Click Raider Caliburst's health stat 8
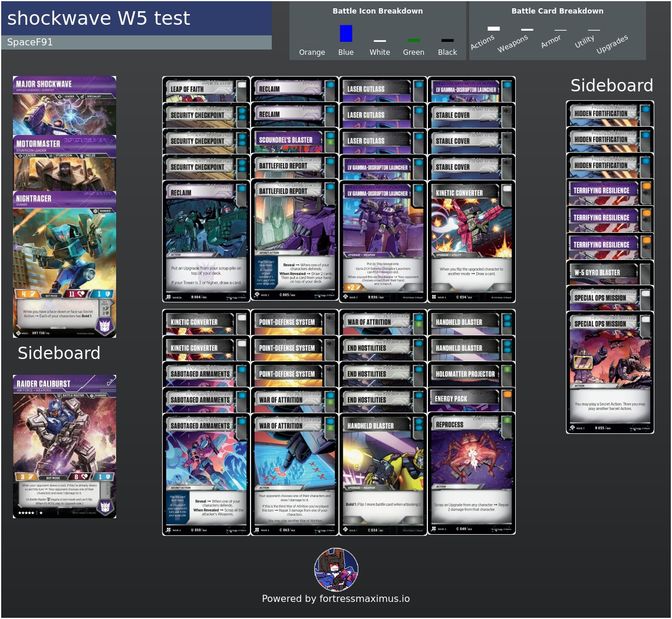Viewport: 672px width, 619px height. coord(80,476)
